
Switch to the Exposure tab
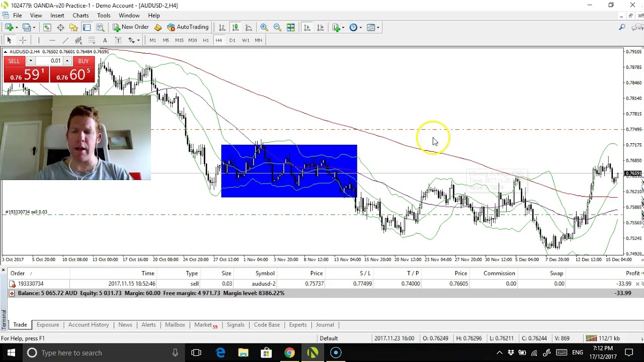click(x=48, y=325)
